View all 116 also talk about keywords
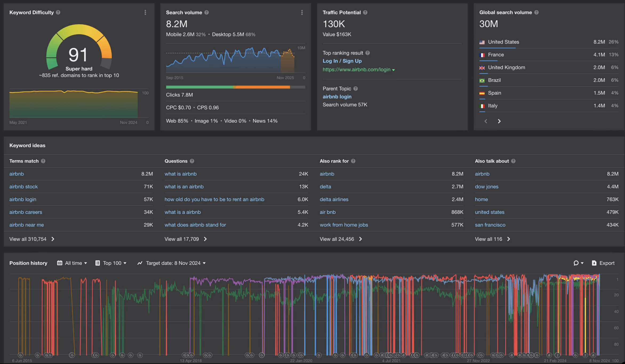Image resolution: width=625 pixels, height=364 pixels. tap(493, 239)
